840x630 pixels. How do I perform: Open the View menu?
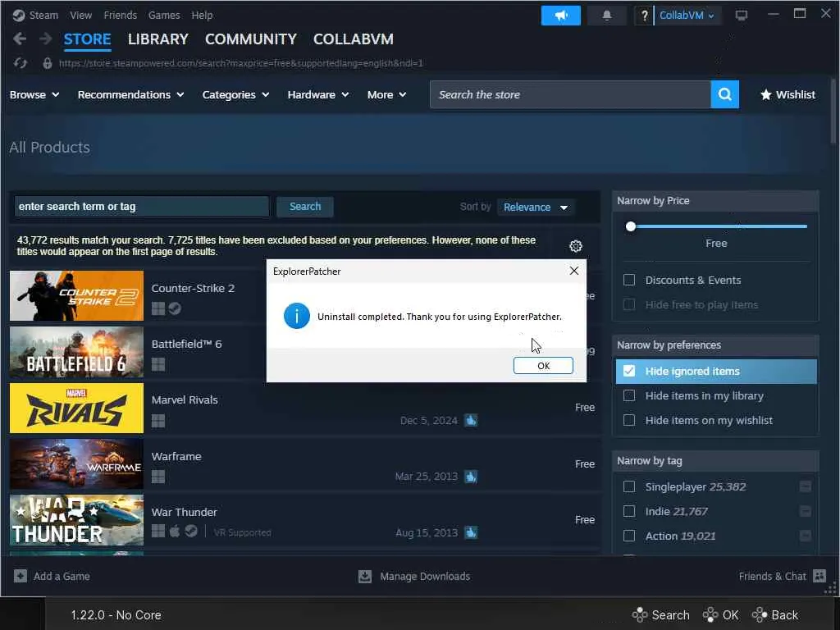[81, 15]
